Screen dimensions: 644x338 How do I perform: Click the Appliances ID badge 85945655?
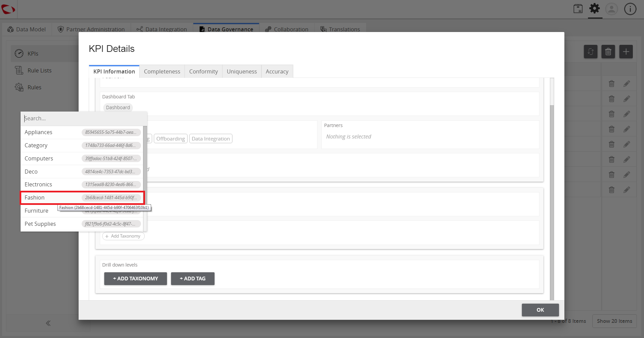point(111,132)
